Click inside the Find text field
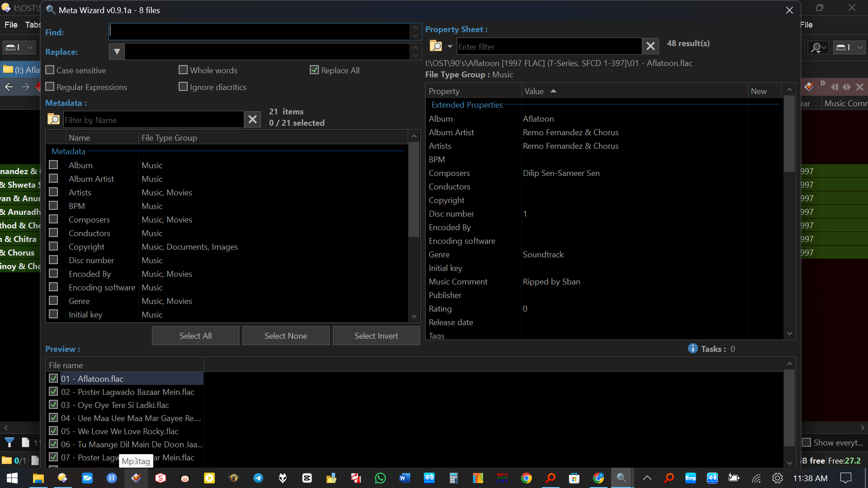Viewport: 868px width, 488px height. [259, 31]
